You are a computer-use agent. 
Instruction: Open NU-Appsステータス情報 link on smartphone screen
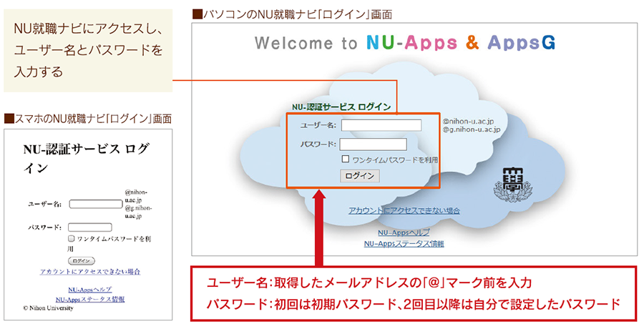(x=90, y=300)
